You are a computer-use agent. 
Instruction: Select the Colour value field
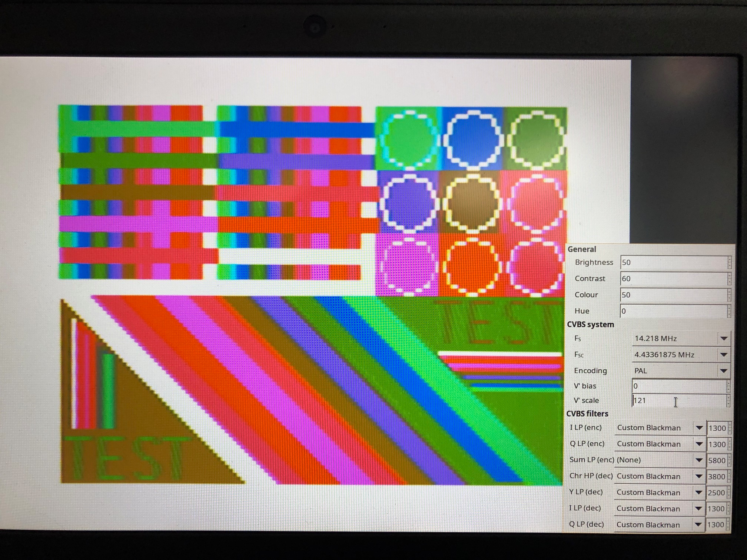click(673, 295)
